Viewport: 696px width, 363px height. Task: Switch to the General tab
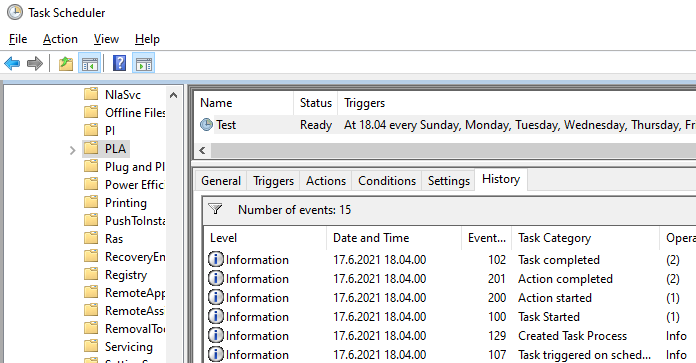click(x=221, y=181)
